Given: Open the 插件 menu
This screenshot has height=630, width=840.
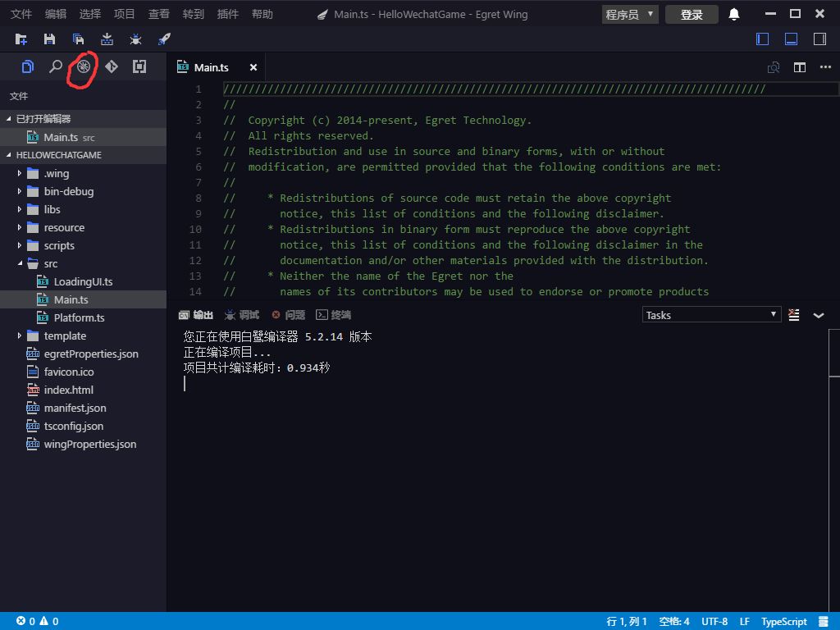Looking at the screenshot, I should click(228, 14).
